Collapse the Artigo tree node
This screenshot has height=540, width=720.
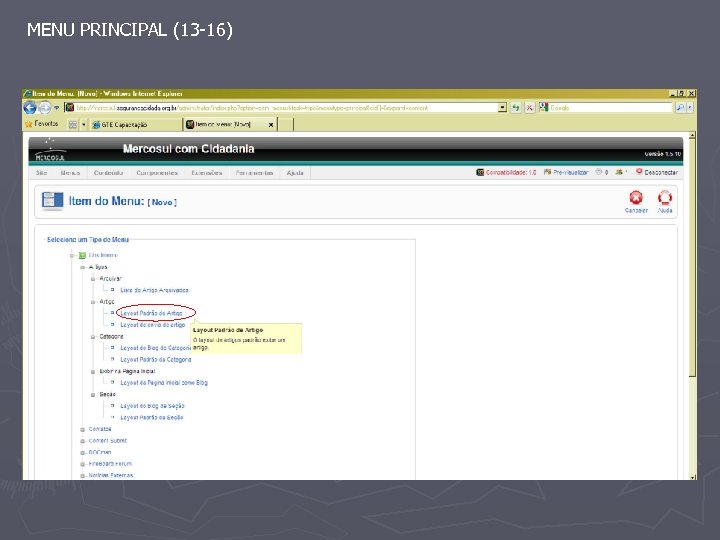(x=93, y=302)
